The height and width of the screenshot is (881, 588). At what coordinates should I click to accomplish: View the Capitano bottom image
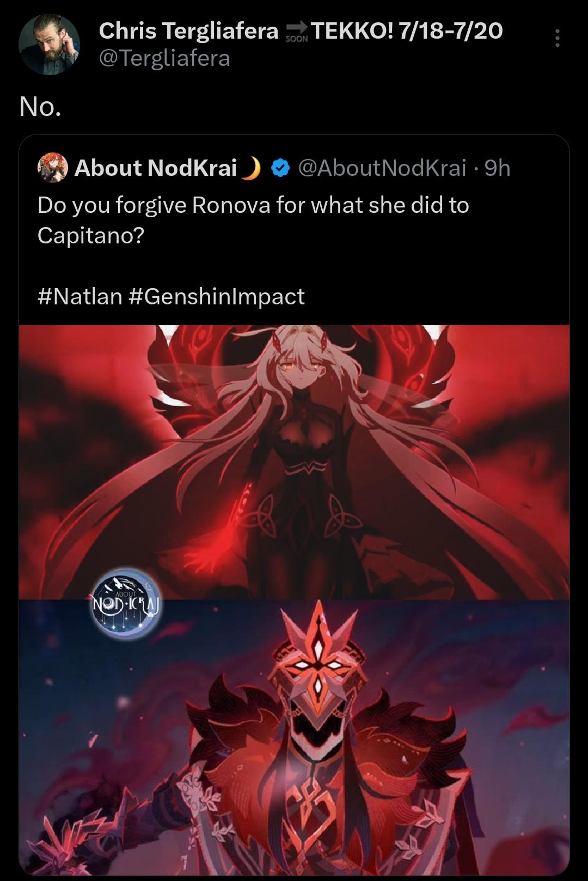pyautogui.click(x=294, y=737)
